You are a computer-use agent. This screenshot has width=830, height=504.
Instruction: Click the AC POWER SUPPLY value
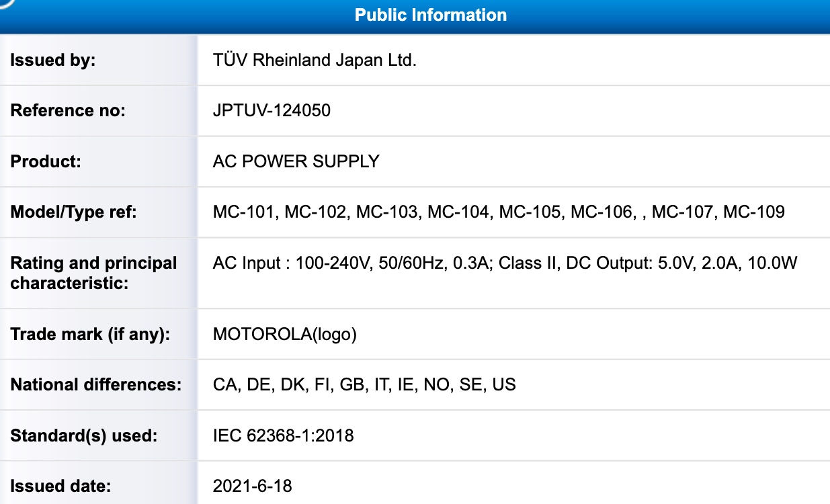(x=296, y=161)
